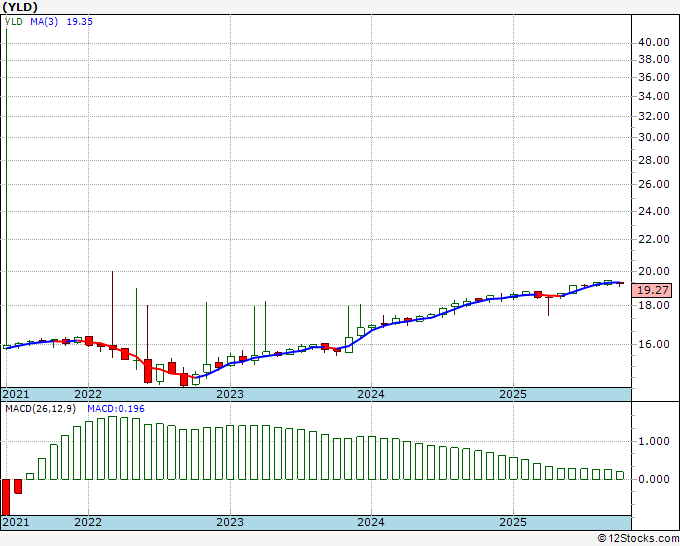Image resolution: width=680 pixels, height=546 pixels.
Task: Click the 32.00 price axis label
Action: [x=654, y=116]
